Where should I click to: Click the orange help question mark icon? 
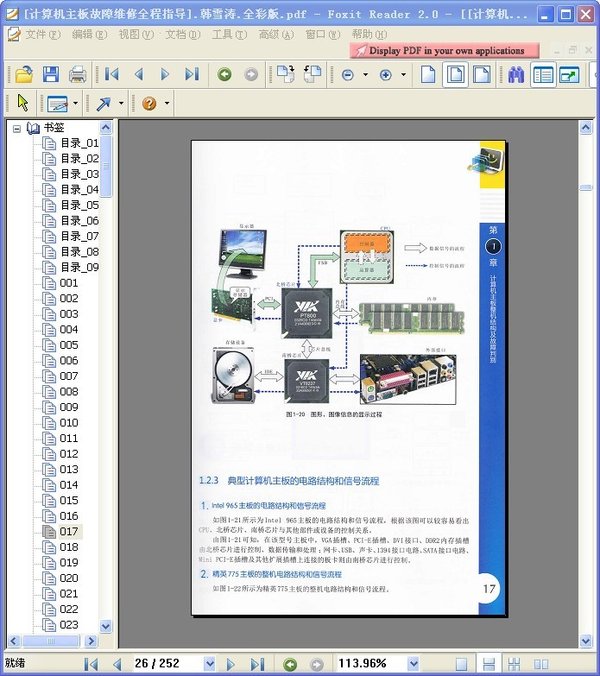(149, 103)
